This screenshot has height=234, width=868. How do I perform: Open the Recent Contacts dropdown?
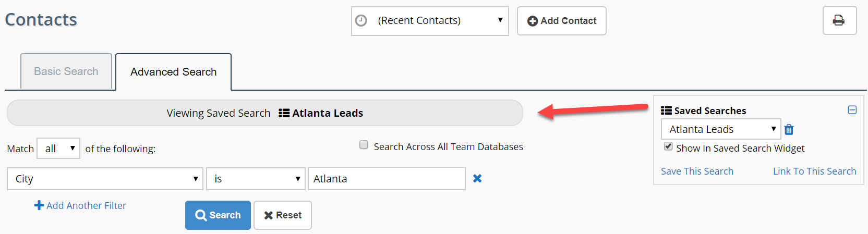430,21
